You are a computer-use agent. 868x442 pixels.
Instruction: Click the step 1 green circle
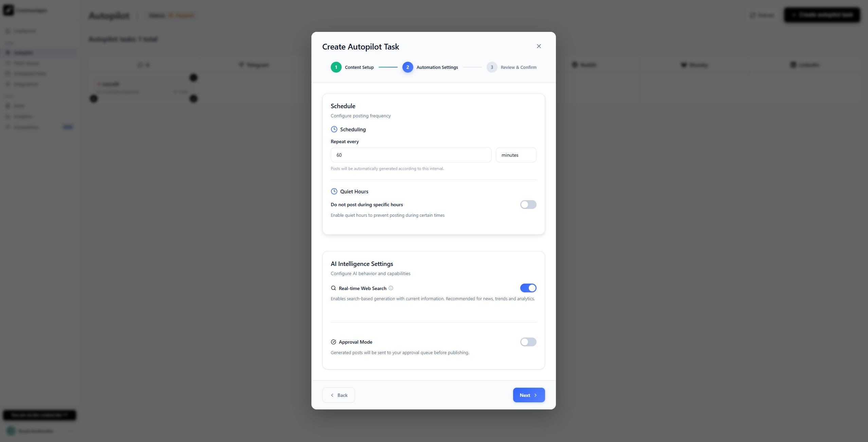[x=336, y=67]
